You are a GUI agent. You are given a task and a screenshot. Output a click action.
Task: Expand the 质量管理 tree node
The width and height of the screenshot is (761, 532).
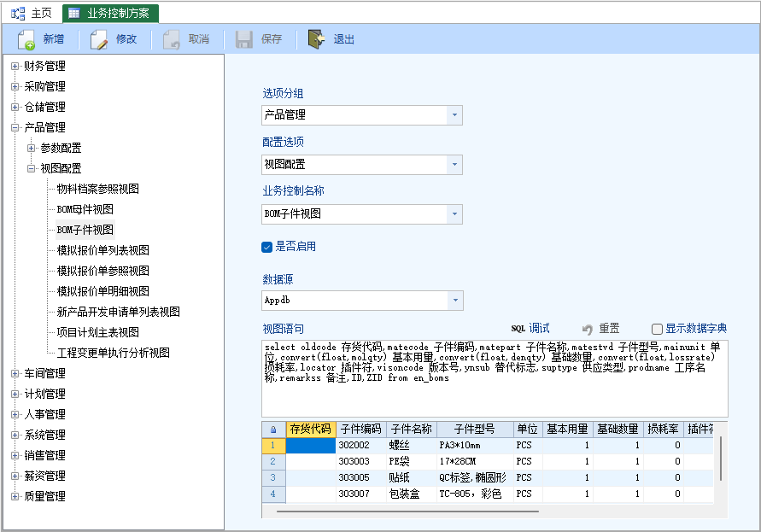coord(15,496)
